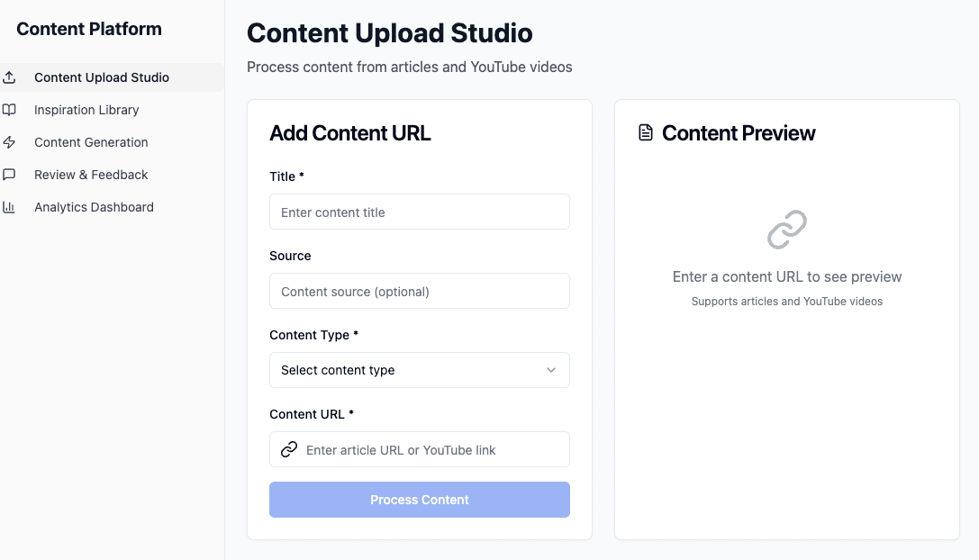Focus the Title input field
This screenshot has height=560, width=979.
tap(420, 212)
